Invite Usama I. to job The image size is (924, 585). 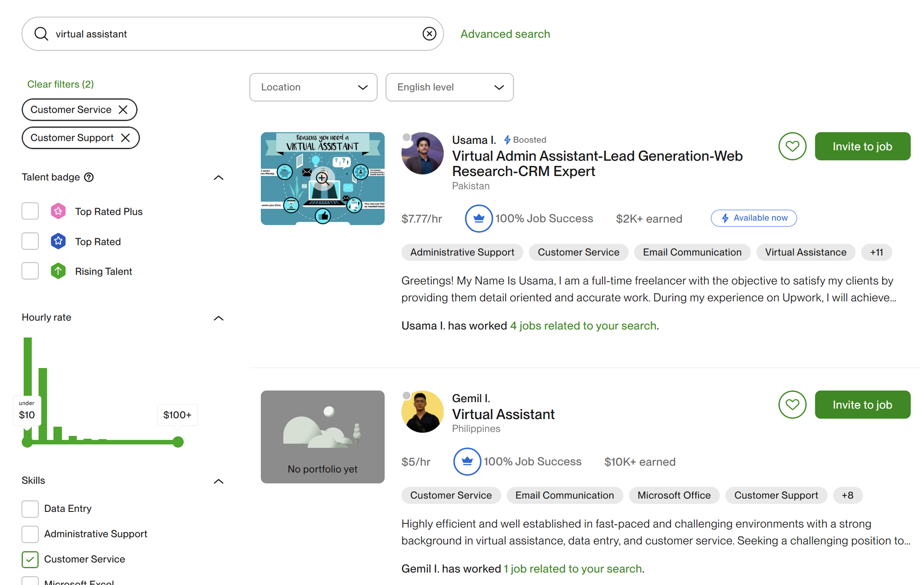tap(862, 146)
